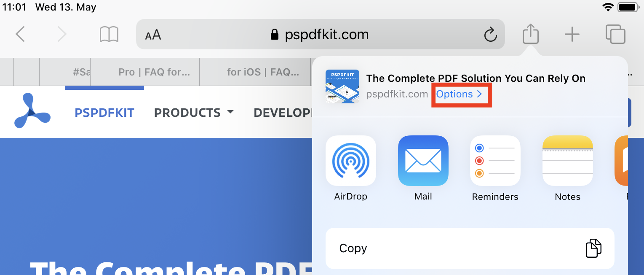
Task: Click the PSPDFKIT navigation link
Action: (104, 113)
